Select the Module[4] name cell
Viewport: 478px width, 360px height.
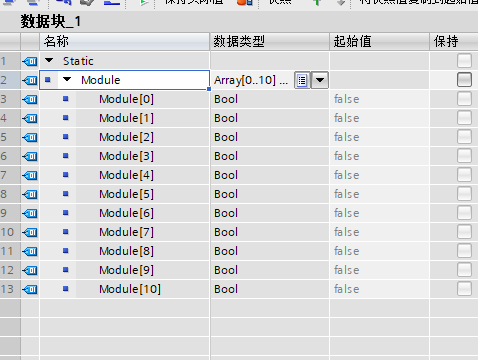click(143, 175)
